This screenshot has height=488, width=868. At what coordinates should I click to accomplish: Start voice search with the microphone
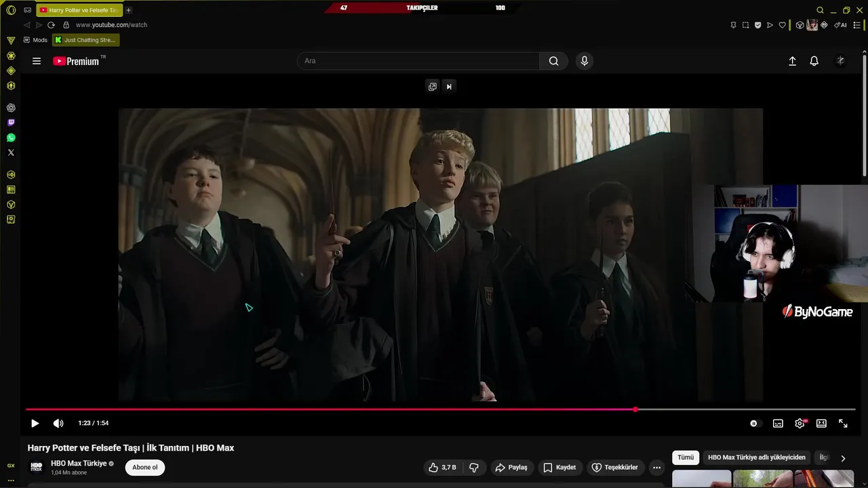click(x=585, y=61)
